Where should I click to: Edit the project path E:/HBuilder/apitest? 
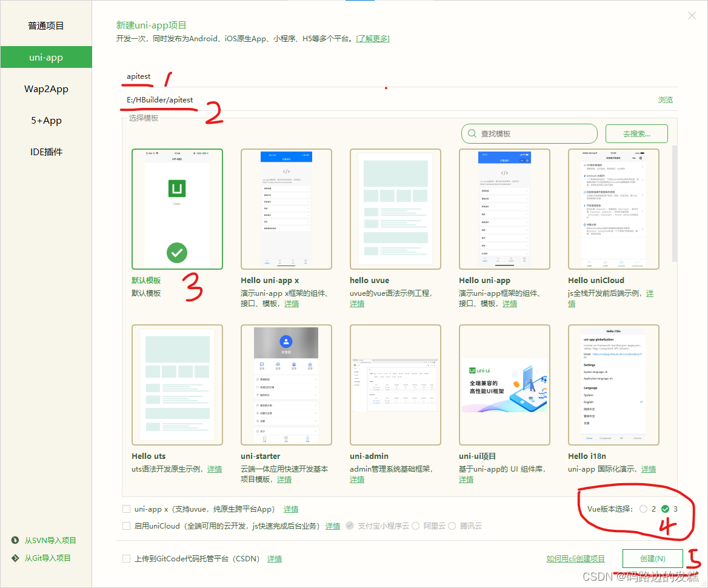(x=386, y=100)
